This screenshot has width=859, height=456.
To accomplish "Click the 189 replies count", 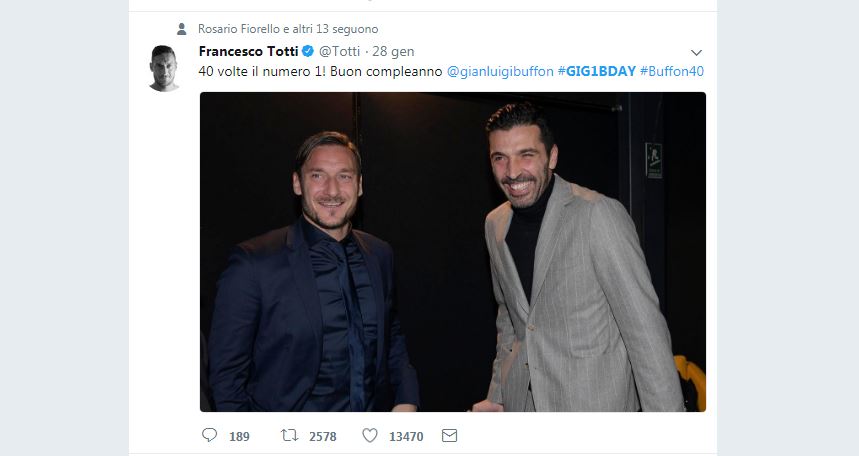I will tap(239, 437).
